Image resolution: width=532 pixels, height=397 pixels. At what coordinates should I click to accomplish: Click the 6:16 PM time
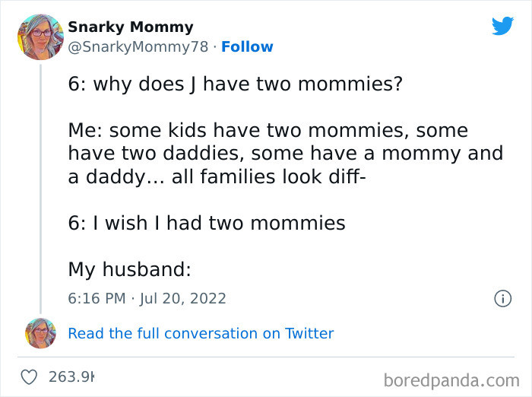97,298
